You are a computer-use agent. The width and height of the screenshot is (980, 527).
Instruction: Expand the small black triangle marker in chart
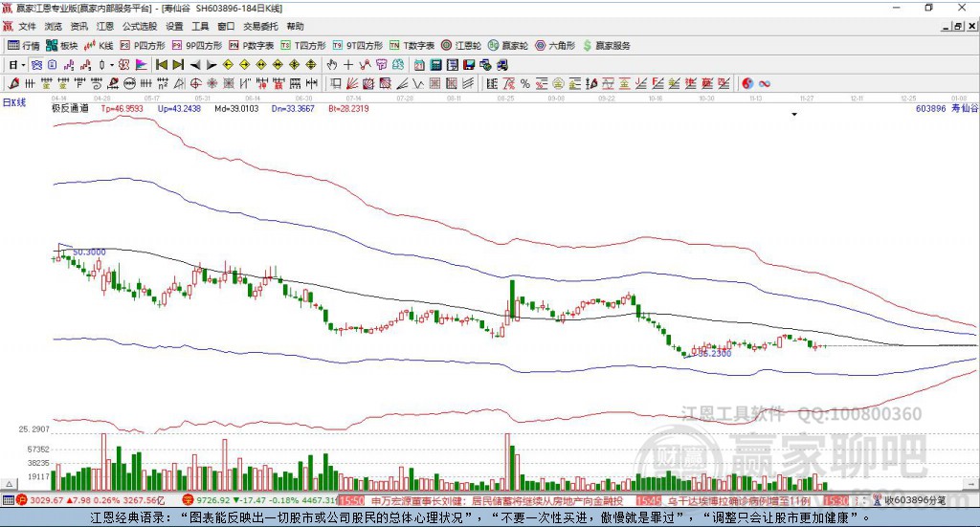(x=794, y=114)
